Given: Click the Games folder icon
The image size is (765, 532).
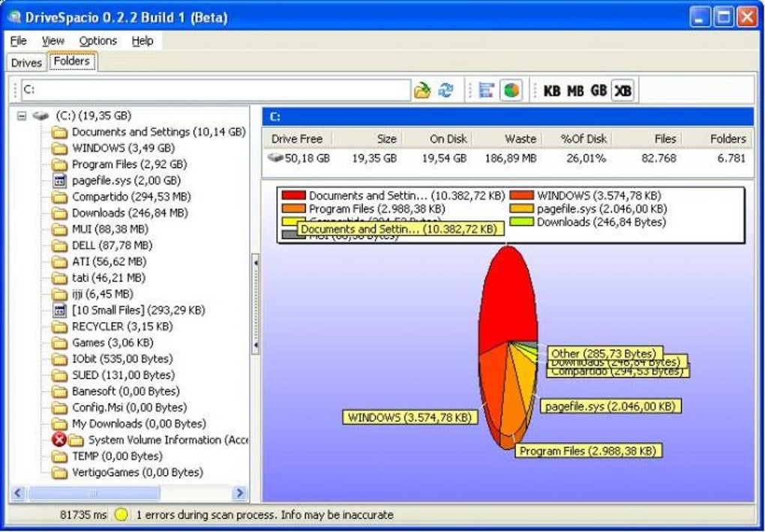Looking at the screenshot, I should click(x=59, y=342).
